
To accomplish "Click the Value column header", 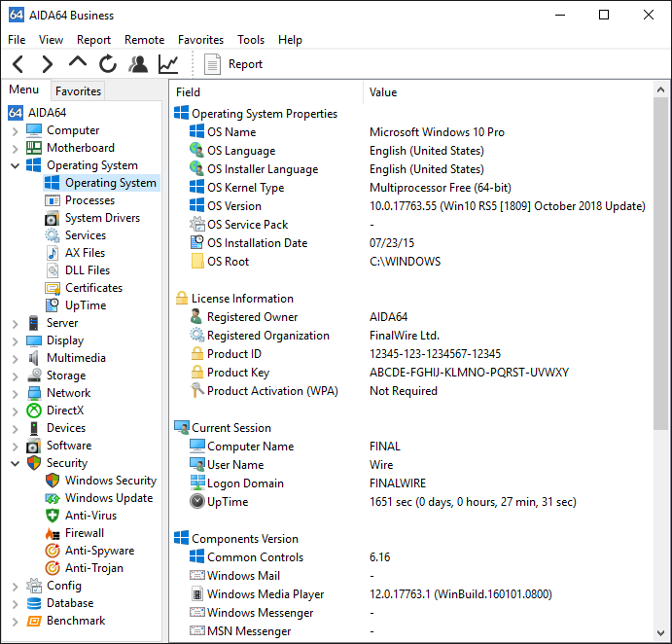I will pos(383,92).
